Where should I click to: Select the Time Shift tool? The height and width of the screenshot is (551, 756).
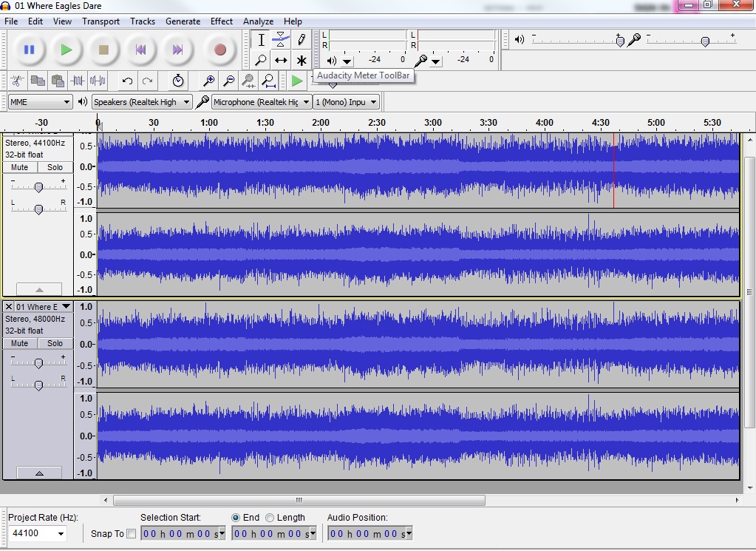point(281,61)
